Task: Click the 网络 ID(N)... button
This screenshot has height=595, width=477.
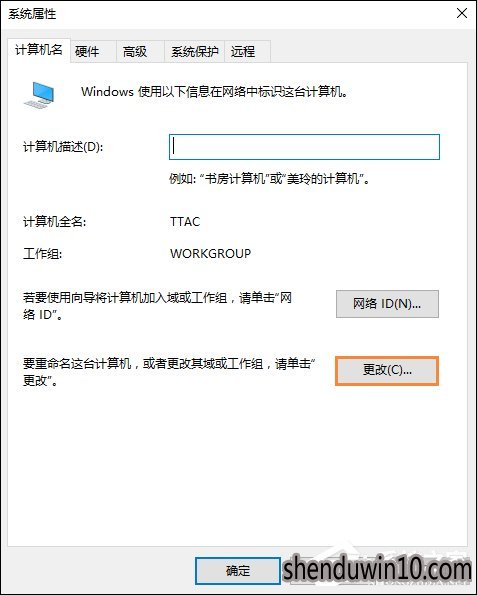Action: click(387, 304)
